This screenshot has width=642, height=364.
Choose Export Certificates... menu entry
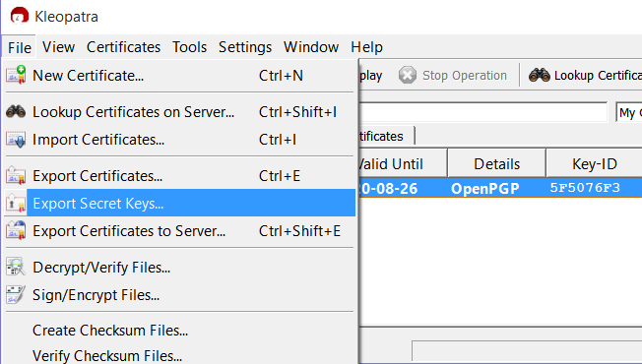(x=180, y=176)
